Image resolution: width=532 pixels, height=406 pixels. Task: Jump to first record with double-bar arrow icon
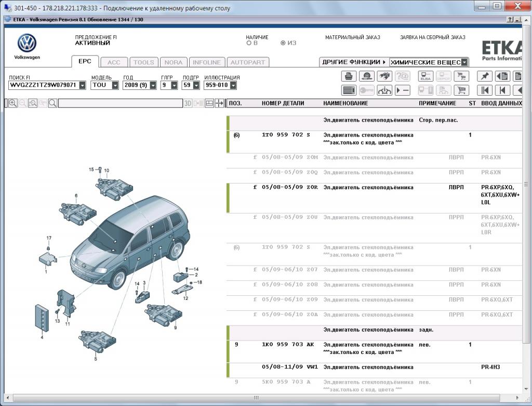click(485, 90)
